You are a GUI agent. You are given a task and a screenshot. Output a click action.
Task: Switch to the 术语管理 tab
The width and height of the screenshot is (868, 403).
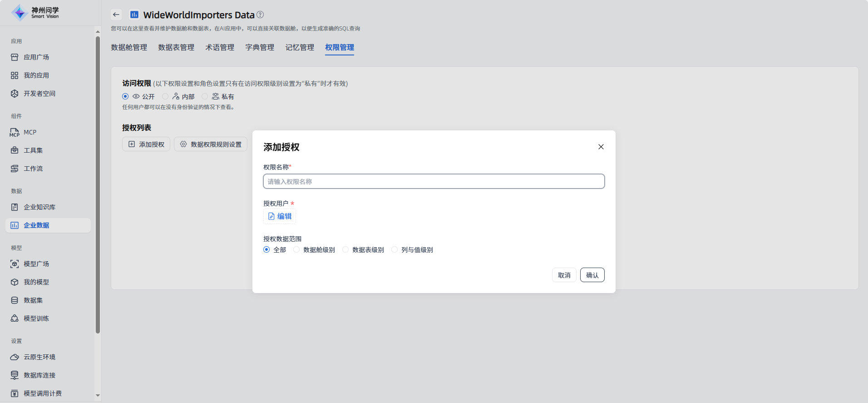(x=220, y=47)
